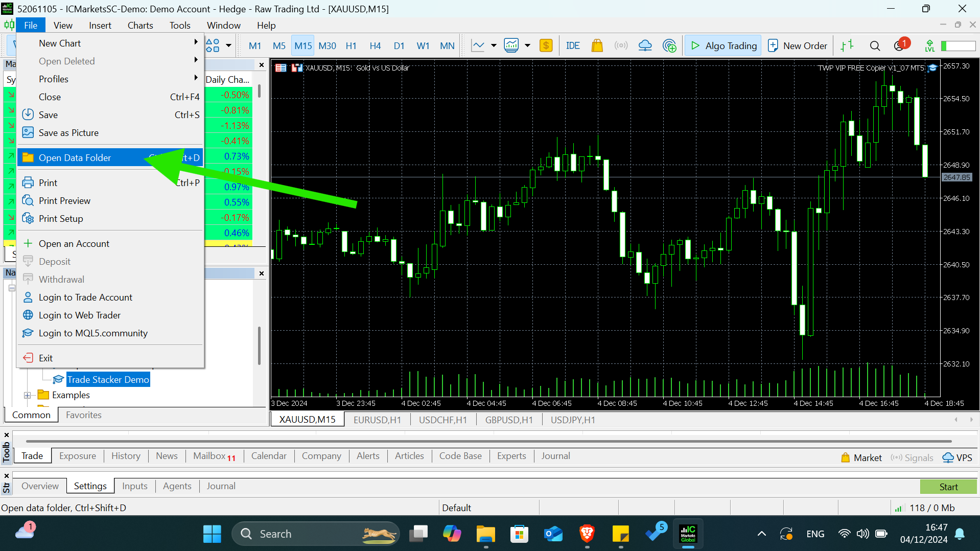This screenshot has width=980, height=551.
Task: Click the toolbox horizontal scrollbar
Action: coord(489,441)
